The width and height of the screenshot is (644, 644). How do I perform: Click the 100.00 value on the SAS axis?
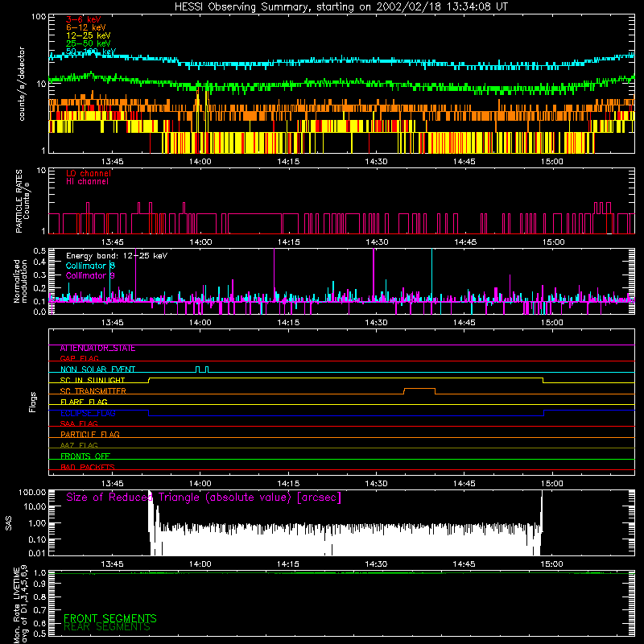click(x=32, y=492)
